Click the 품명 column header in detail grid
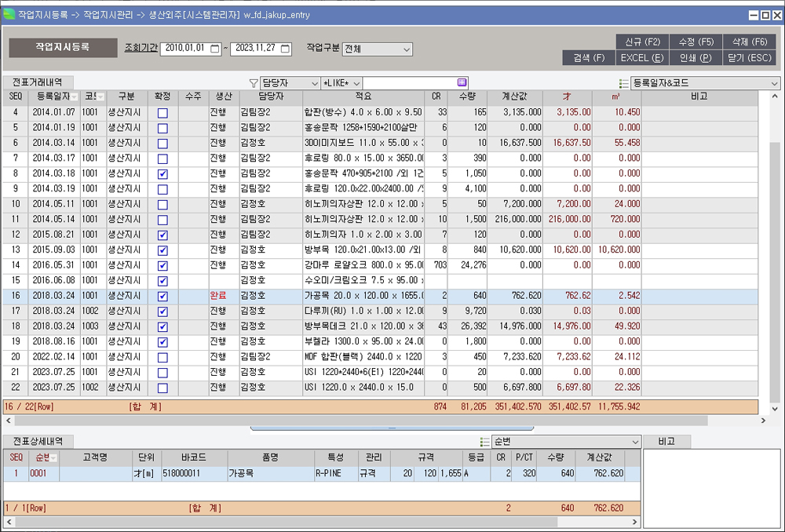 [270, 458]
